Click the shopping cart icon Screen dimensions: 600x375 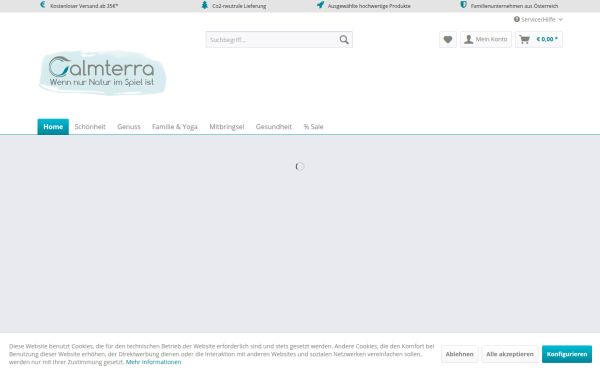[525, 39]
